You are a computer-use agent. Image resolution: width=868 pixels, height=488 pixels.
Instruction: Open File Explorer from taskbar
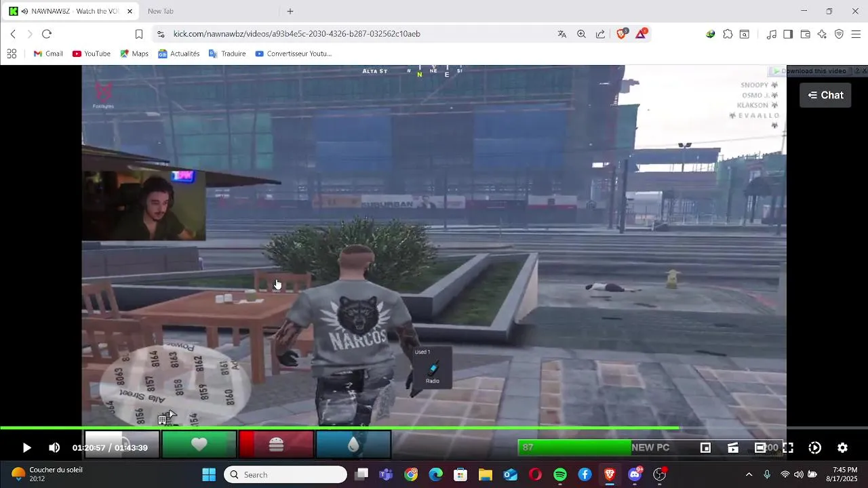[x=486, y=474]
